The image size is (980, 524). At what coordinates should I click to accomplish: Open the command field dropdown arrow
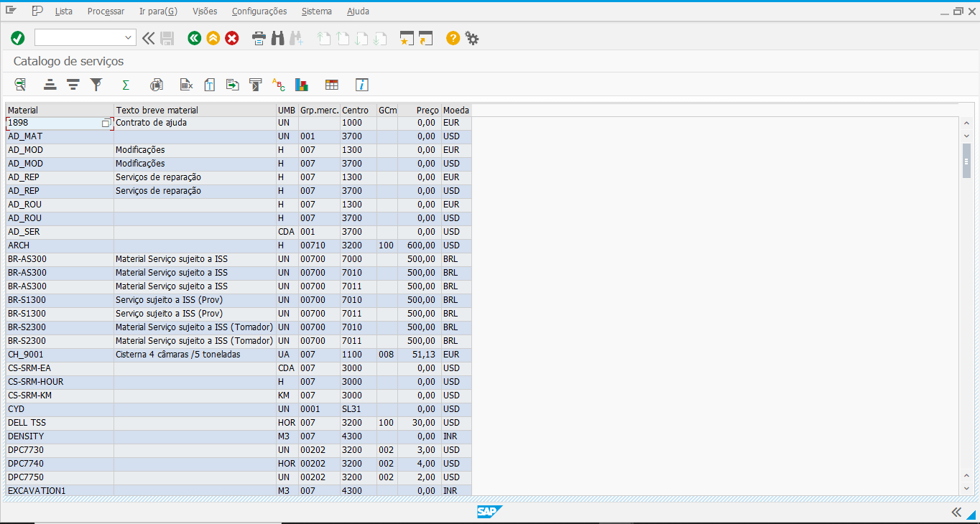click(129, 38)
